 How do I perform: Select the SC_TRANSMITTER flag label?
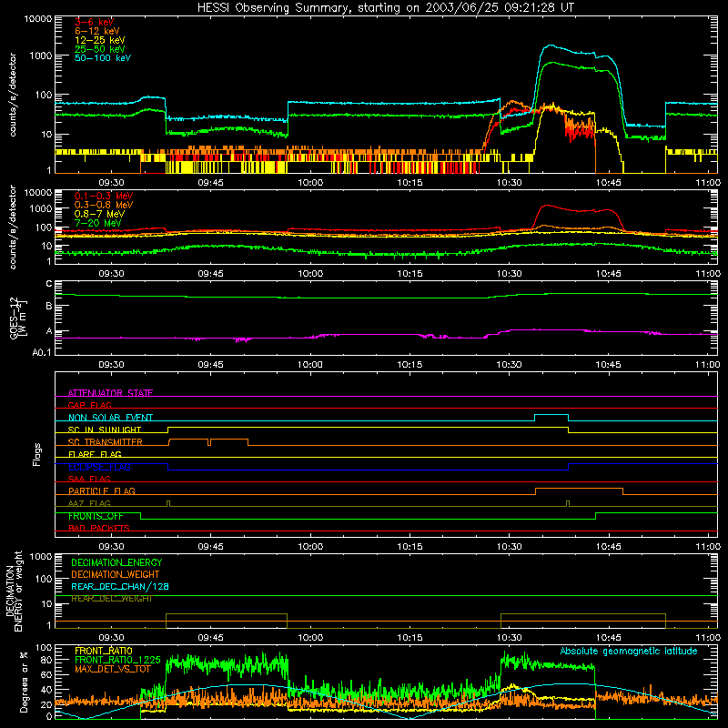pos(106,442)
